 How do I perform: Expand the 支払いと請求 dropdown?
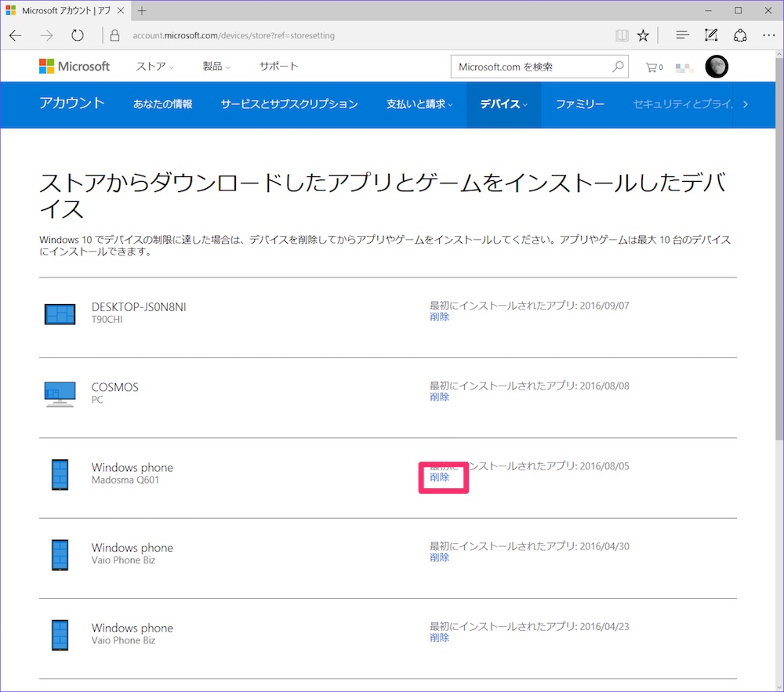(x=419, y=104)
